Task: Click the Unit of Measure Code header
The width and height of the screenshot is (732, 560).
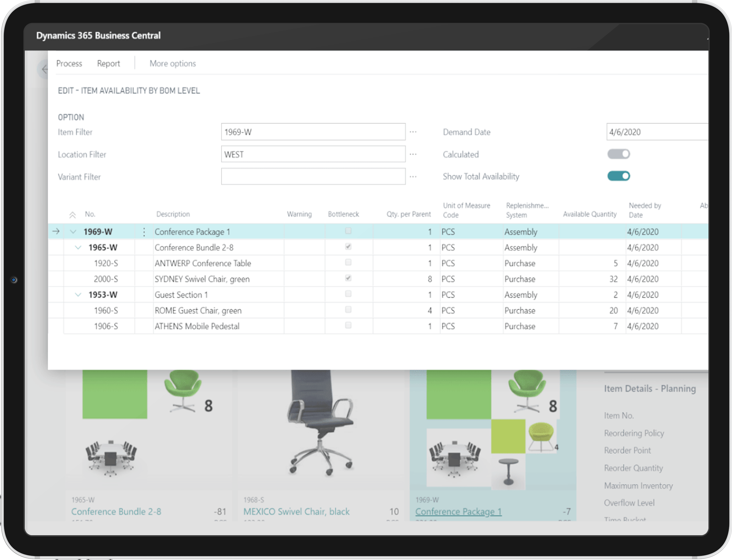Action: pyautogui.click(x=466, y=210)
